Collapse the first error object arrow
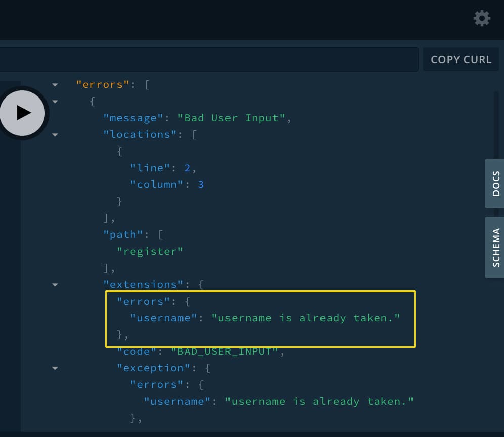This screenshot has height=437, width=504. tap(55, 102)
